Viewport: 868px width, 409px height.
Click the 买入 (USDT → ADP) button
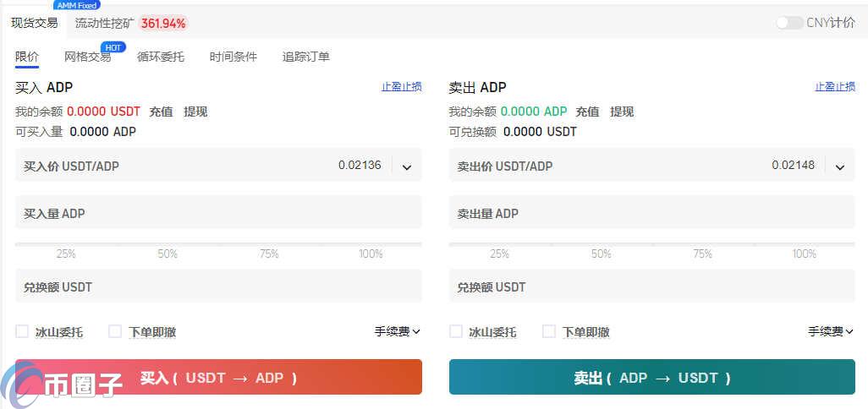[x=218, y=377]
